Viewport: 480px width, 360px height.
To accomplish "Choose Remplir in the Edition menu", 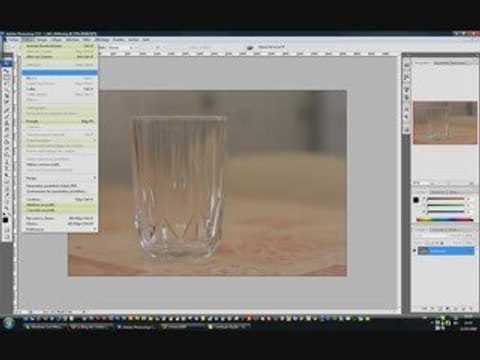I will (60, 122).
